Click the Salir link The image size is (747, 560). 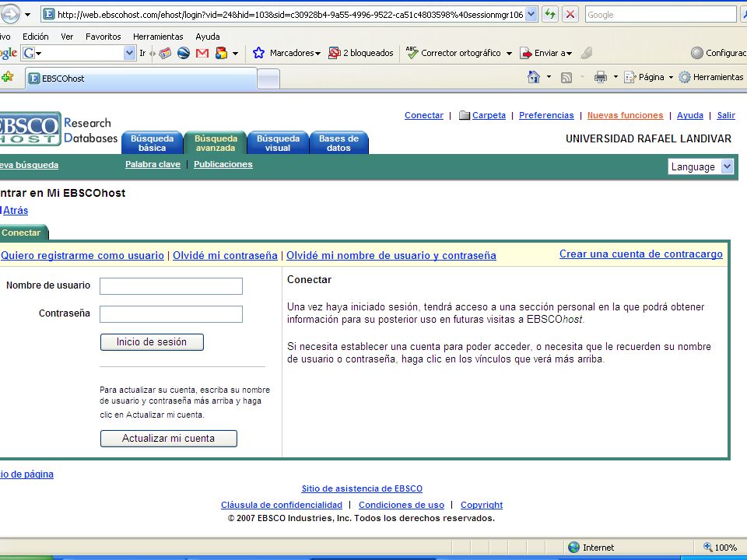pyautogui.click(x=726, y=115)
